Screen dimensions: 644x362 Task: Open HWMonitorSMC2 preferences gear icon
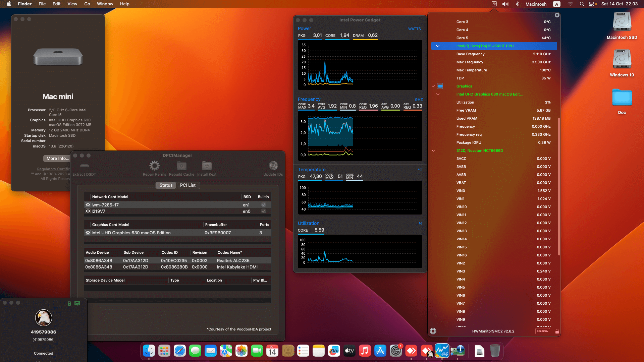(x=433, y=331)
